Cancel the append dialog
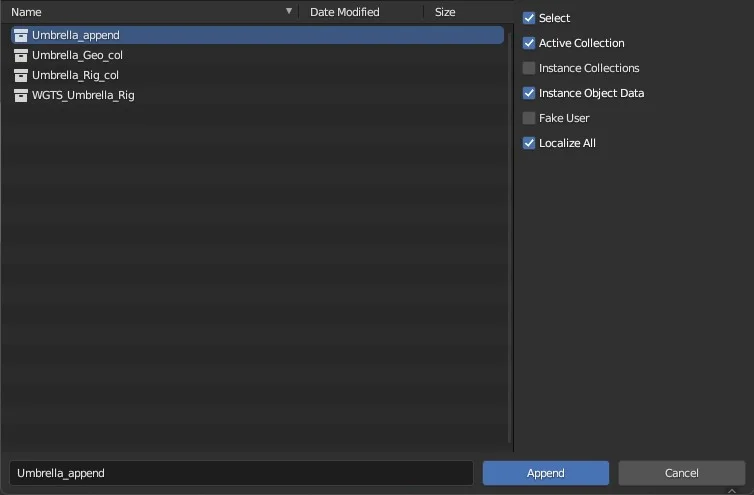The image size is (754, 495). click(x=681, y=473)
